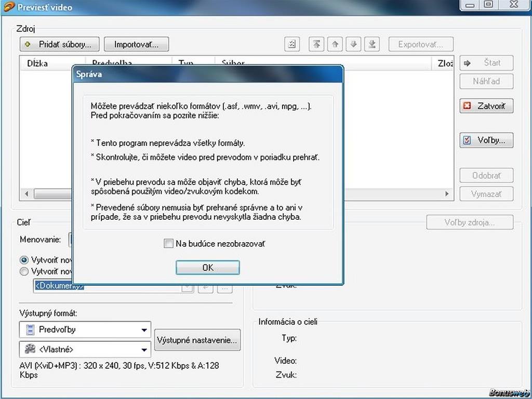Click the move-up arrow icon

click(x=335, y=44)
